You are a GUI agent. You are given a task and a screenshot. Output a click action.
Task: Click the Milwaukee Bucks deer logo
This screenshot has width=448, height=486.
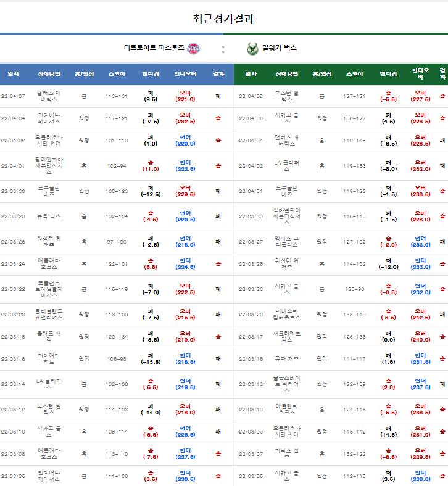[x=252, y=49]
